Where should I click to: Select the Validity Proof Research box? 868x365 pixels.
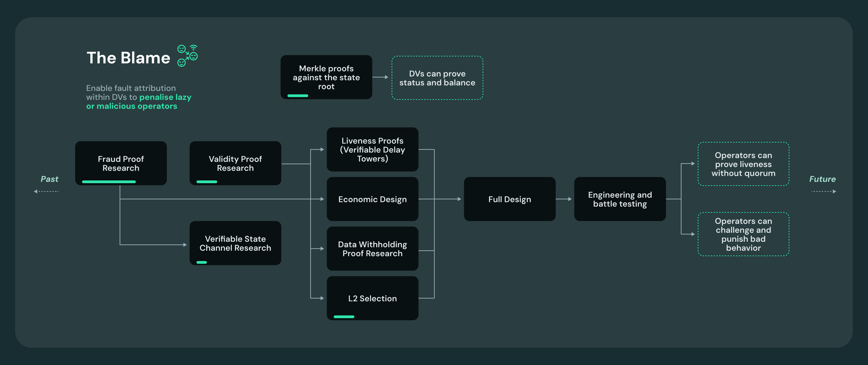click(x=235, y=163)
